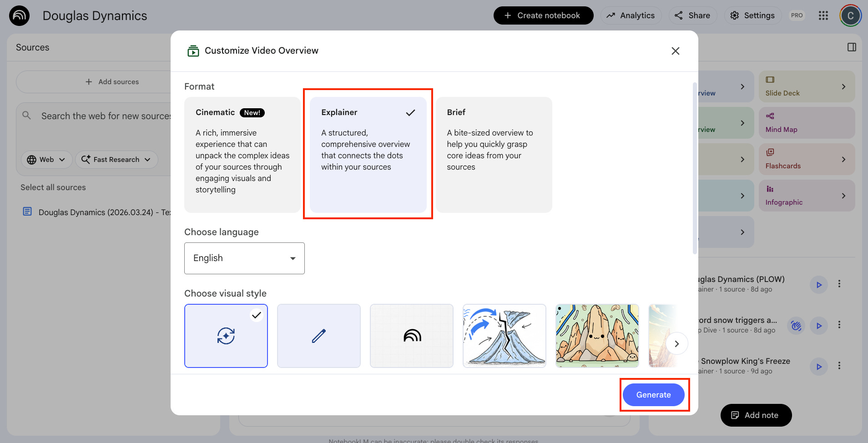Open the English language dropdown
The image size is (868, 443).
244,258
